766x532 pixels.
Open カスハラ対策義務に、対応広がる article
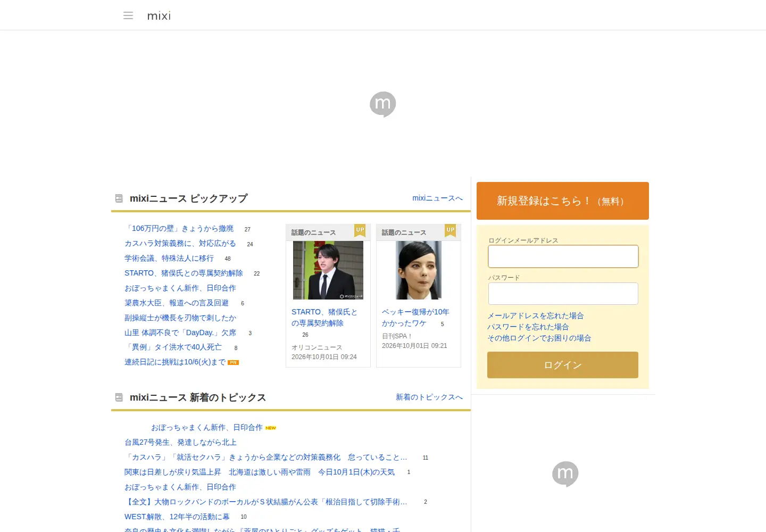(180, 243)
